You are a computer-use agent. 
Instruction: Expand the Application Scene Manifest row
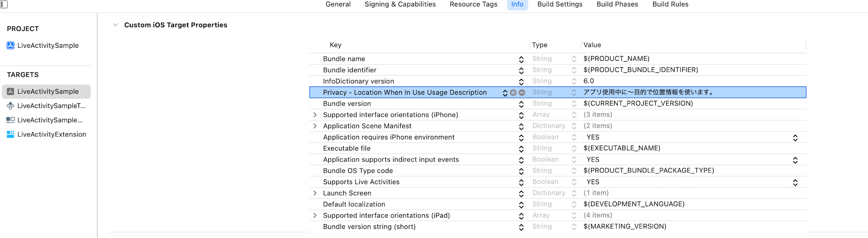point(315,126)
